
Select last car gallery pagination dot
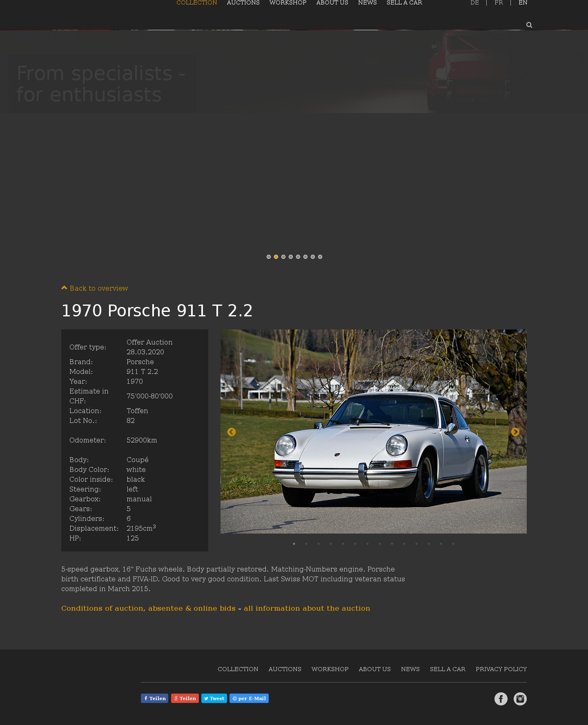(453, 544)
